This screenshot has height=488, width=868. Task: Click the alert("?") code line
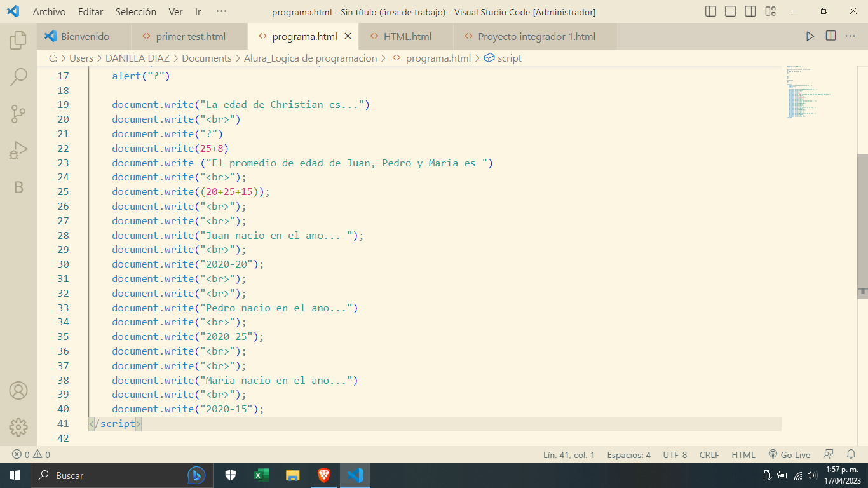(141, 76)
